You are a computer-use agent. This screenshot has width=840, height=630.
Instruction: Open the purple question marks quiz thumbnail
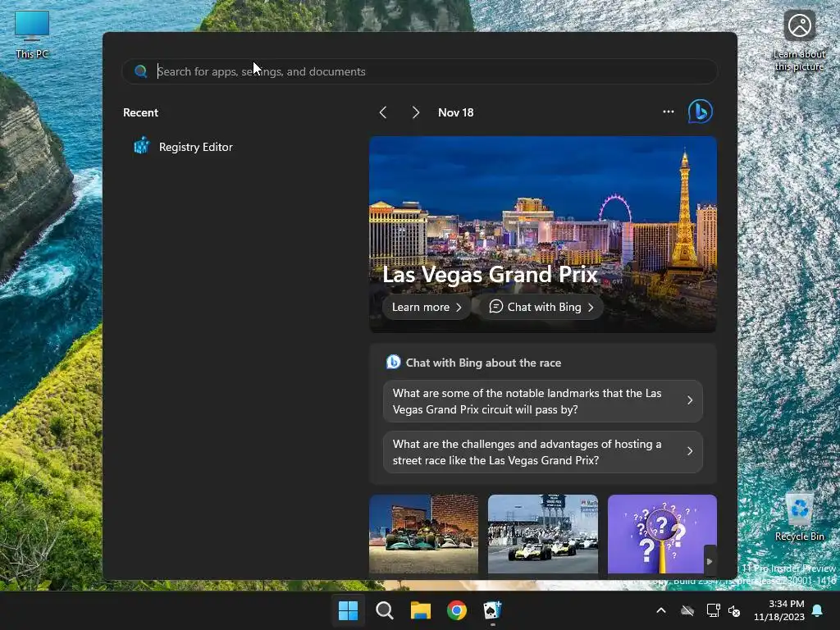point(662,534)
